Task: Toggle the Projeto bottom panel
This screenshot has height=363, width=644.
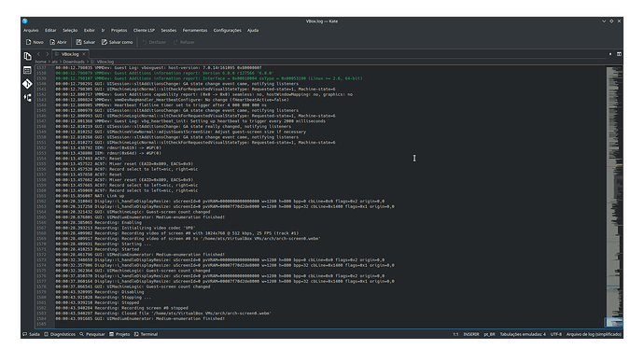Action: [x=119, y=334]
